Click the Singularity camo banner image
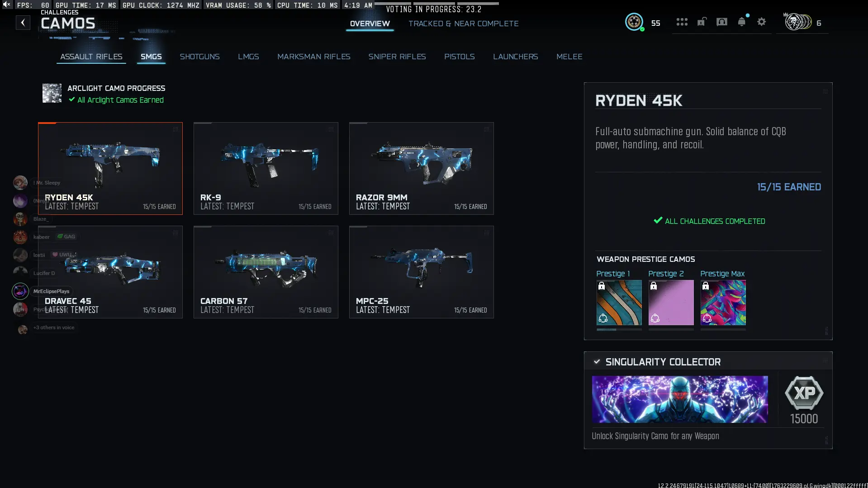Viewport: 868px width, 488px height. [x=679, y=399]
